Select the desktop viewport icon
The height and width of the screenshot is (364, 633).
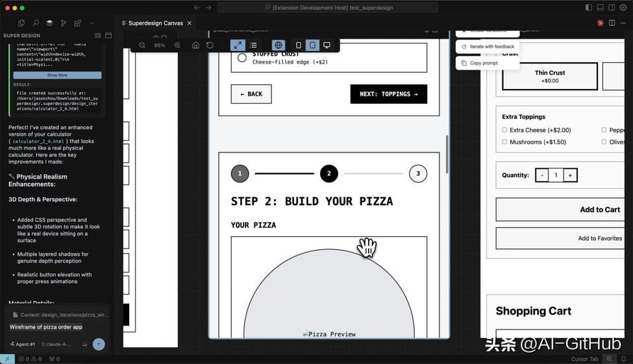327,45
